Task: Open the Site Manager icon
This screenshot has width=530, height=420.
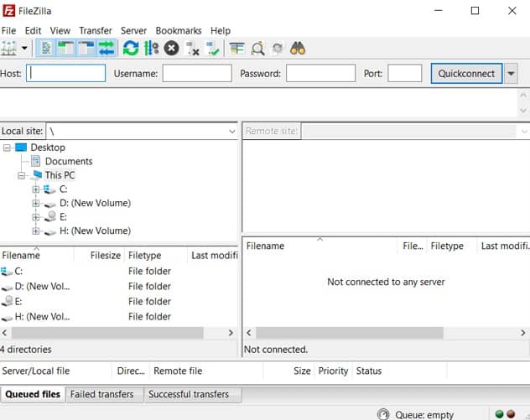Action: pos(9,49)
